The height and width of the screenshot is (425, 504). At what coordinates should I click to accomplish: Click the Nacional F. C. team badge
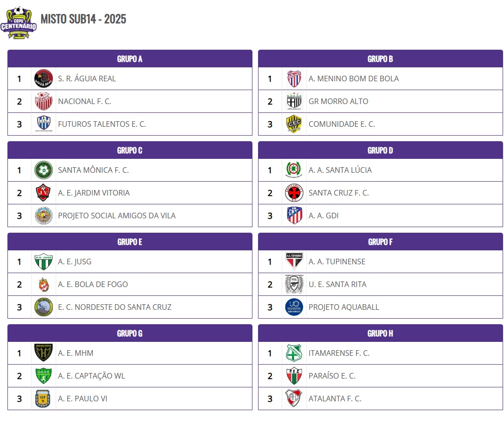coord(44,101)
